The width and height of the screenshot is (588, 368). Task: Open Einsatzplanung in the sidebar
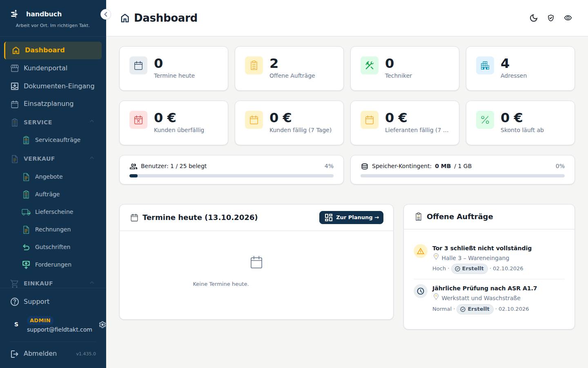click(53, 104)
